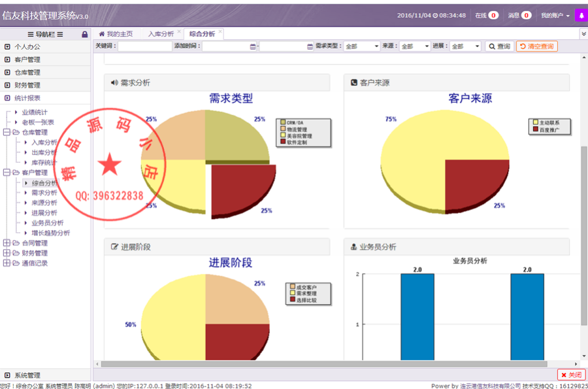Open the 需求类型 dropdown
Viewport: 588px width, 389px height.
[361, 46]
